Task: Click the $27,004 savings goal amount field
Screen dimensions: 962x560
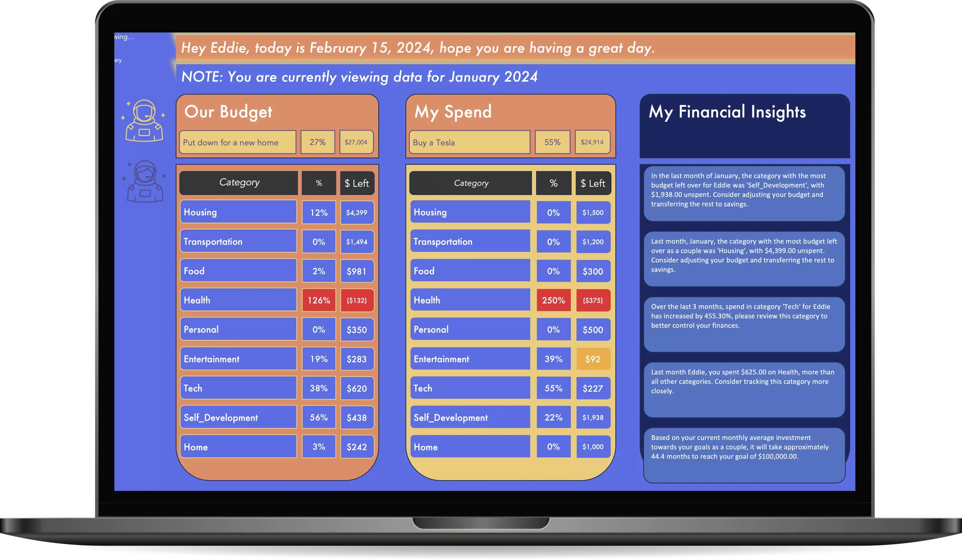Action: 358,141
